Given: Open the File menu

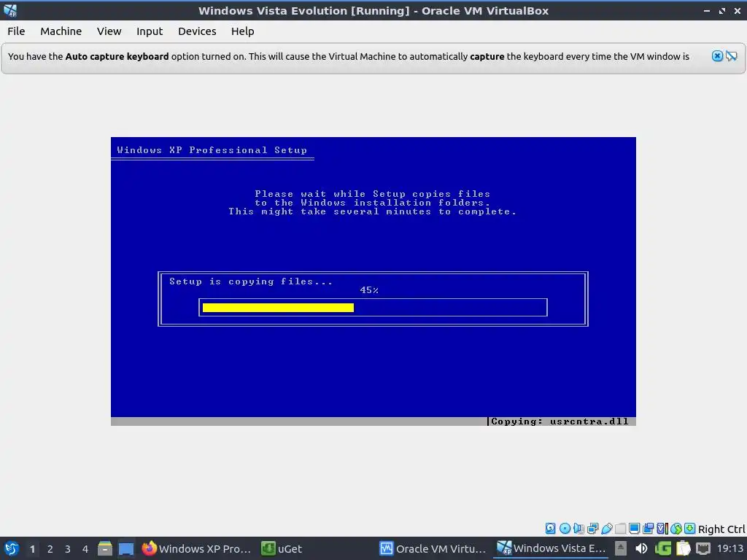Looking at the screenshot, I should coord(16,31).
